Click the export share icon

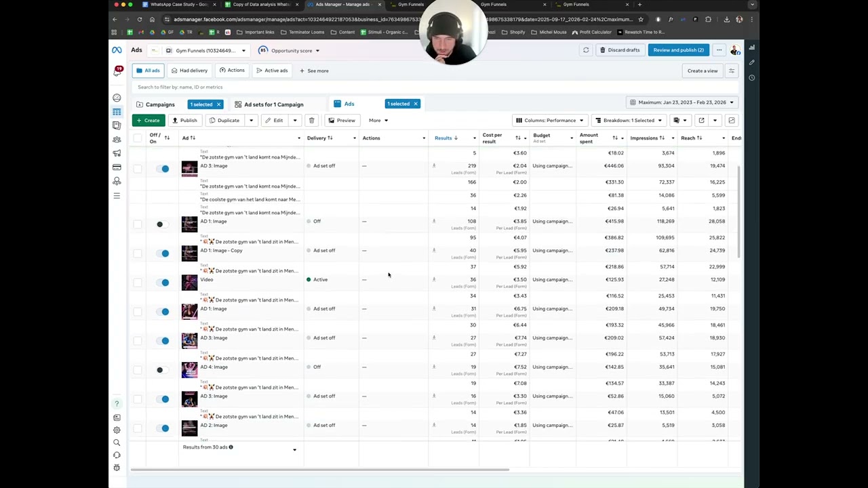pyautogui.click(x=701, y=121)
